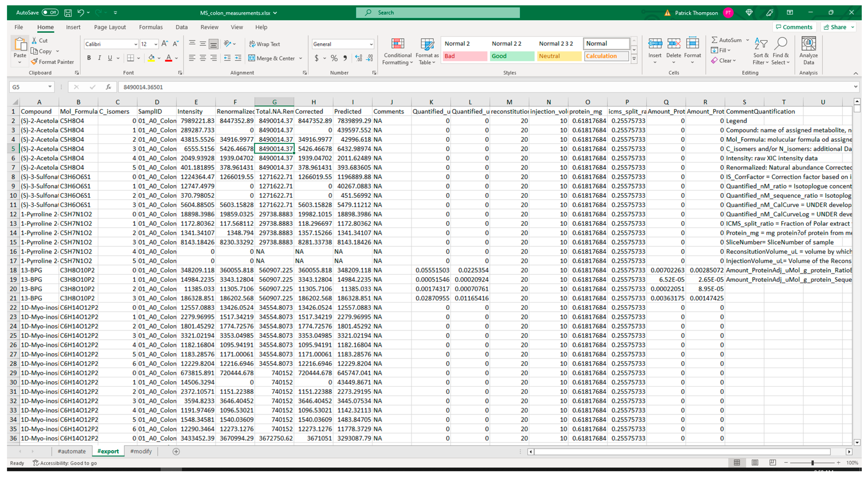The image size is (868, 478).
Task: Open the Name Box dropdown arrow
Action: 50,87
